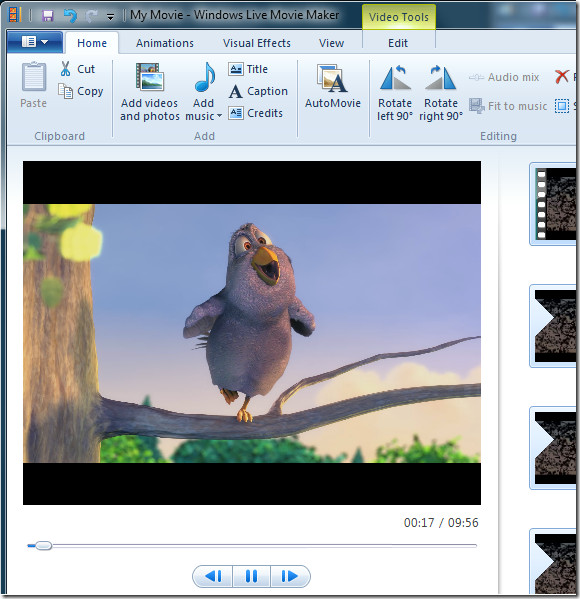Redo the last undone action
580x599 pixels.
pyautogui.click(x=91, y=16)
